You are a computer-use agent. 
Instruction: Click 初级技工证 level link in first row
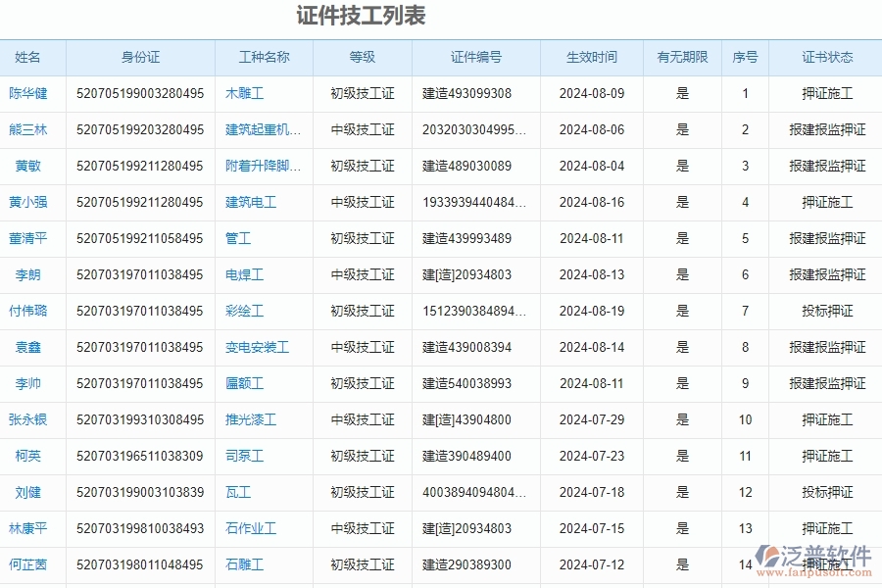(362, 93)
